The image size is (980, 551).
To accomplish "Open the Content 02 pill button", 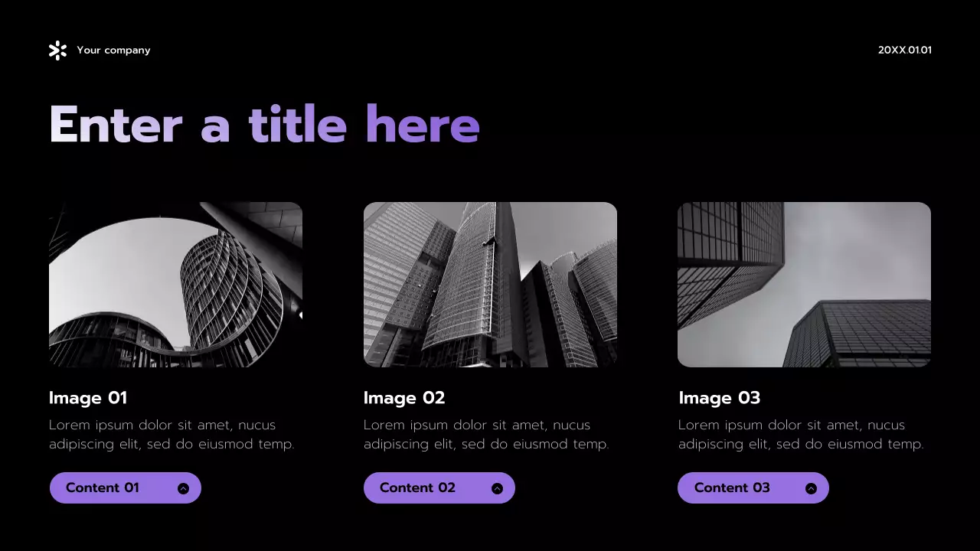I will pos(439,487).
